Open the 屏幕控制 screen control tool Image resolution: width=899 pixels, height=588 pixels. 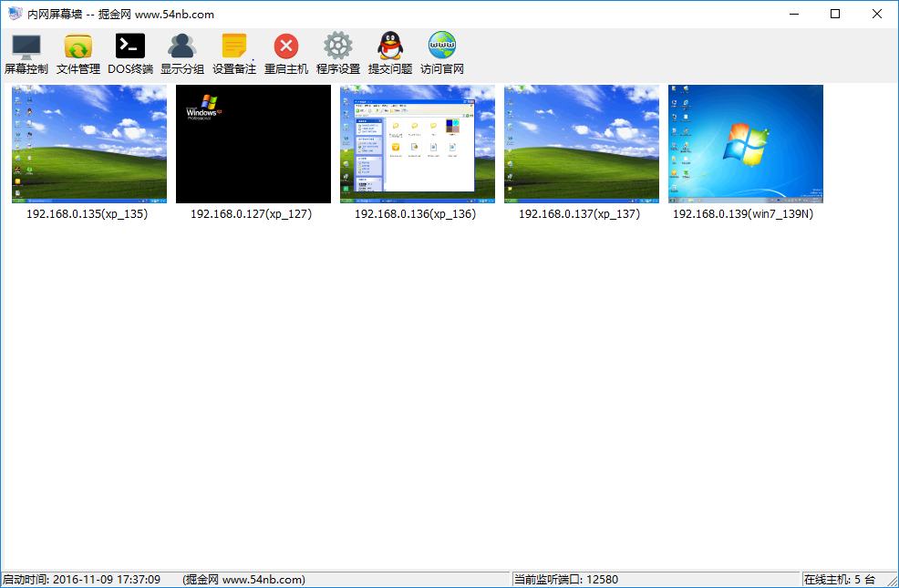[26, 54]
